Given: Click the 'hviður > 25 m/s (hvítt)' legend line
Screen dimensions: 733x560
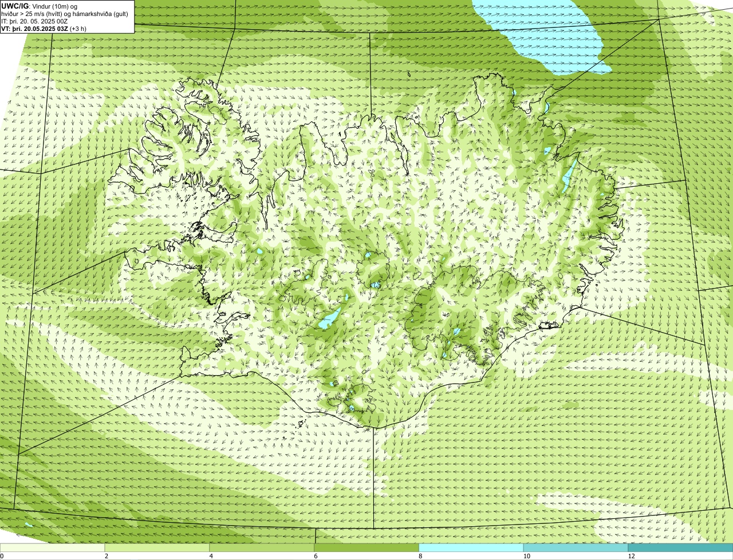Looking at the screenshot, I should pyautogui.click(x=66, y=13).
